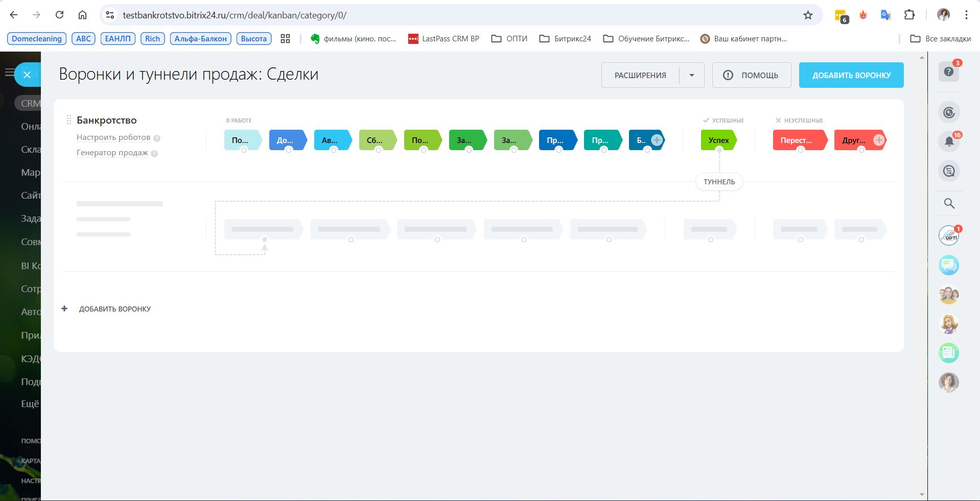
Task: Select the Сб... stage
Action: click(378, 140)
